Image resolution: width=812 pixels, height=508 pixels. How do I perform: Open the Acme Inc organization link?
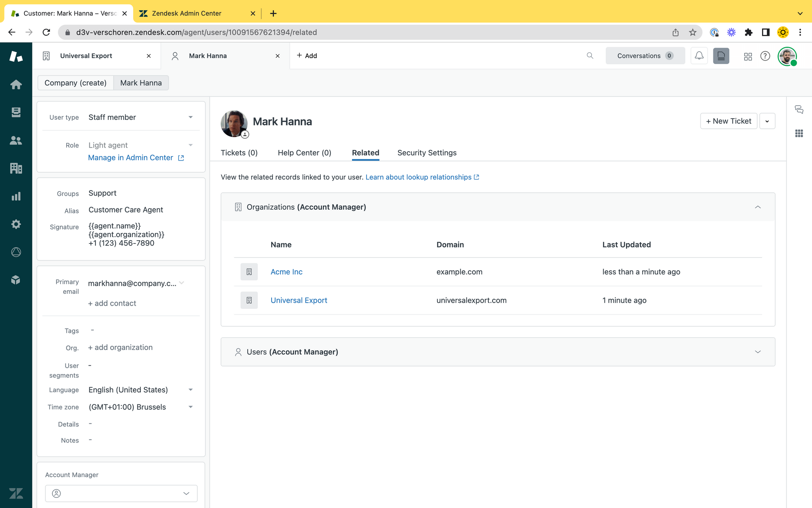tap(286, 272)
